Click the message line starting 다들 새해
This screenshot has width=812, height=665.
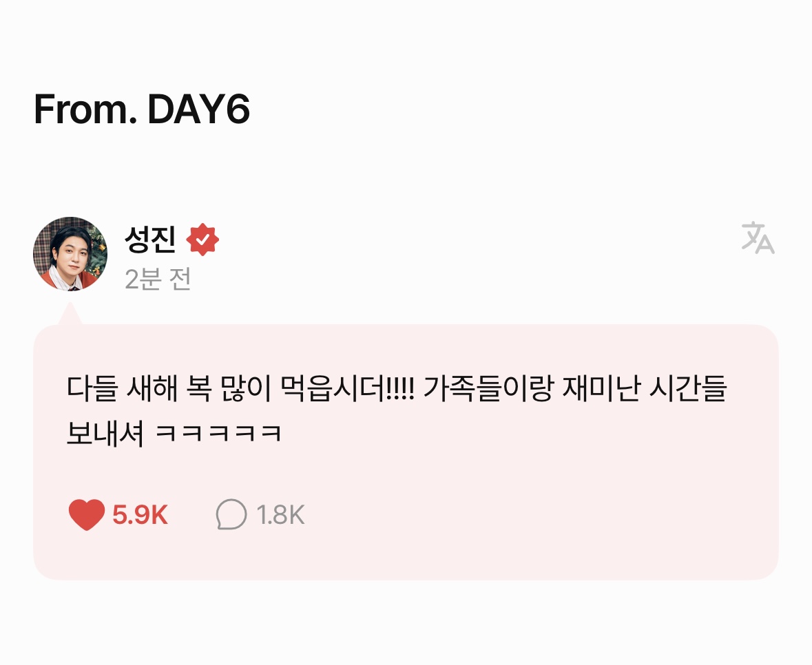click(397, 389)
